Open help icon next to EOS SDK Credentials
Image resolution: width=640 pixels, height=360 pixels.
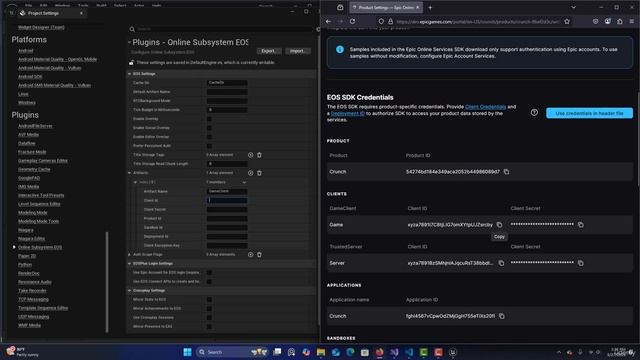(534, 113)
